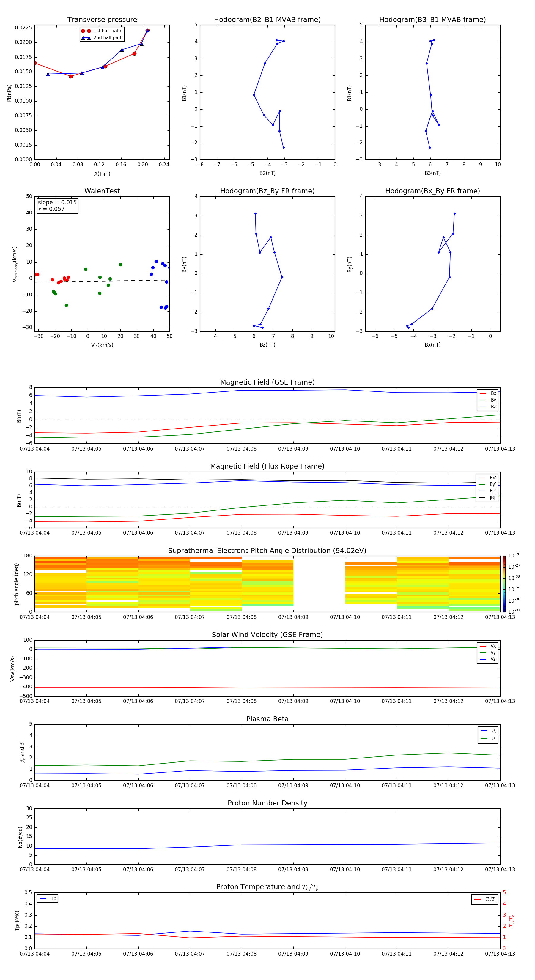The image size is (535, 980).
Task: Click the "V_A(km/s)" x-axis label
Action: point(102,345)
